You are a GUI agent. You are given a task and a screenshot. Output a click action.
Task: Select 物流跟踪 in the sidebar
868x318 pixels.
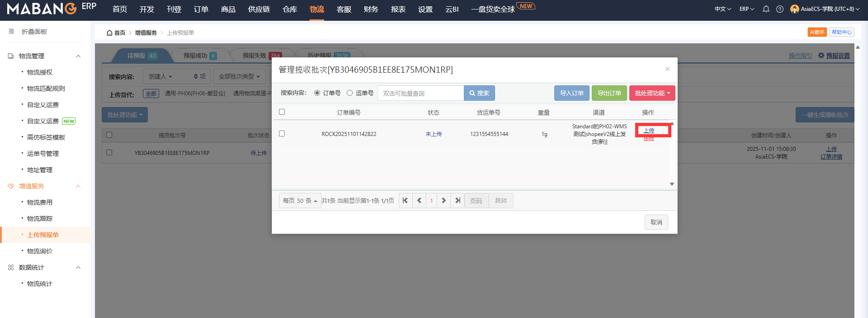coord(40,219)
